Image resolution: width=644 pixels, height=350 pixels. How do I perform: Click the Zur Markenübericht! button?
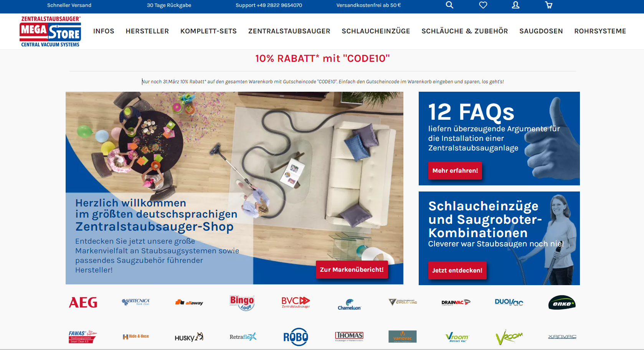pos(352,269)
